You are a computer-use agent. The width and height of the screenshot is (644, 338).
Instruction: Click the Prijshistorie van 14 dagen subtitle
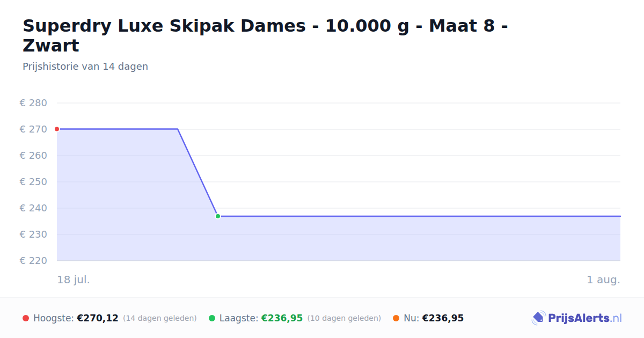85,67
